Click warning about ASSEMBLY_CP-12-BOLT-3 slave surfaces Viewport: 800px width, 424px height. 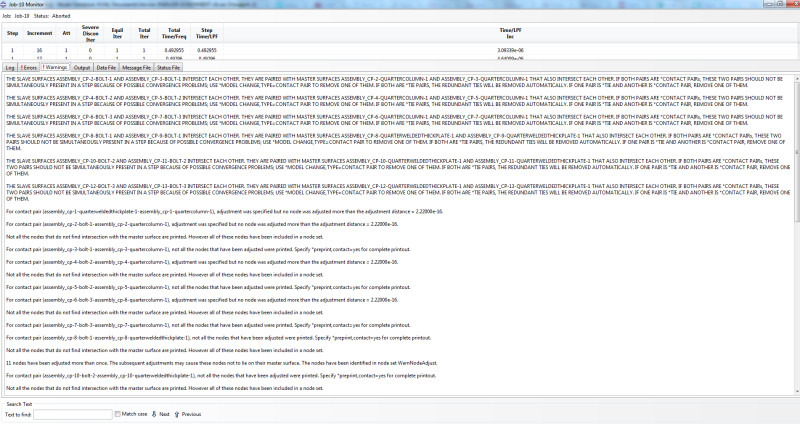tap(398, 192)
